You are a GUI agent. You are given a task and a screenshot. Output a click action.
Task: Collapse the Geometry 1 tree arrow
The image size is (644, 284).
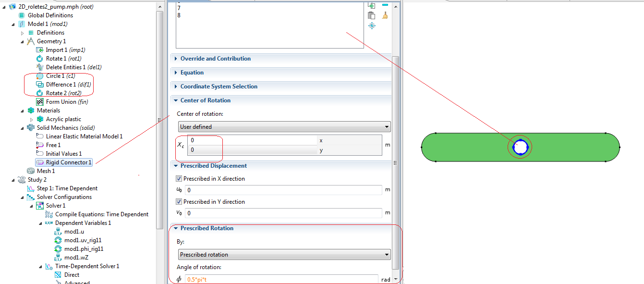[x=22, y=41]
